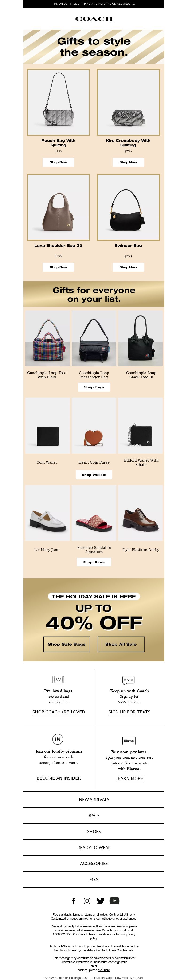Click the COACH logo at top
188x980 pixels.
[94, 19]
